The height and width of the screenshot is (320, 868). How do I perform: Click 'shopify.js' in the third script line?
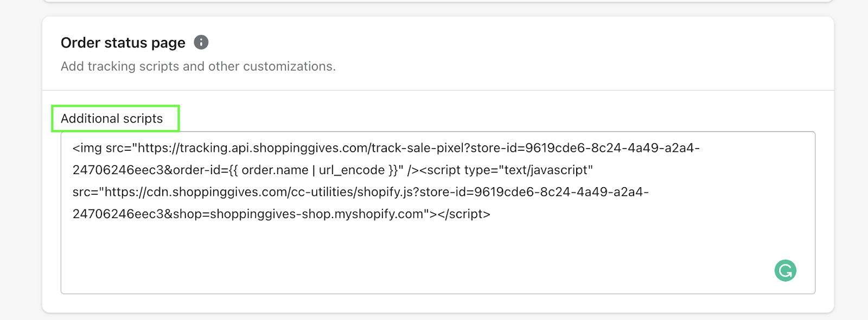click(387, 192)
